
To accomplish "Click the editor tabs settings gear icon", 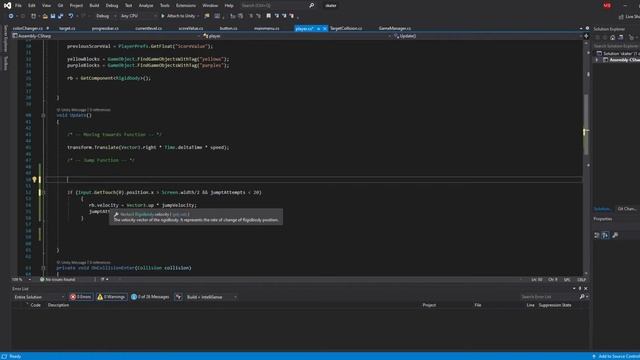I will coord(587,28).
